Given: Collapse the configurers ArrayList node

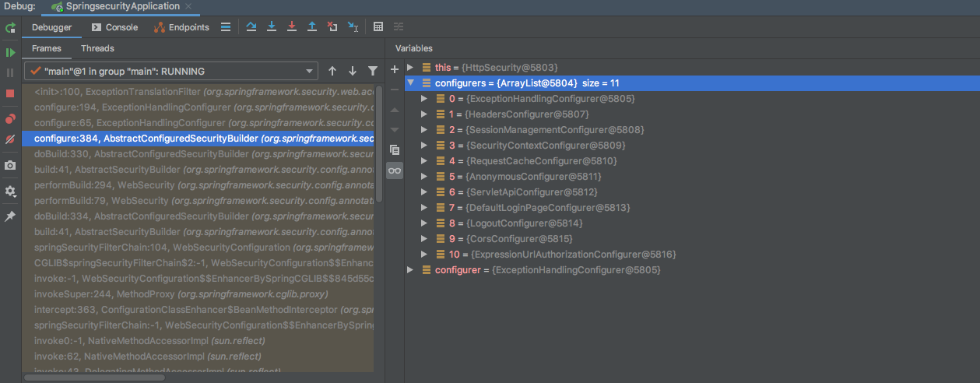Looking at the screenshot, I should point(410,83).
